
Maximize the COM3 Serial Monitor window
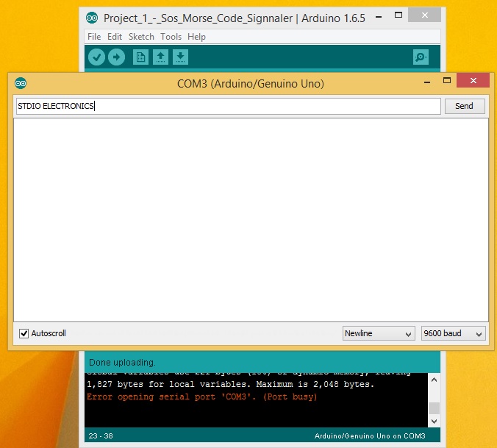click(446, 80)
